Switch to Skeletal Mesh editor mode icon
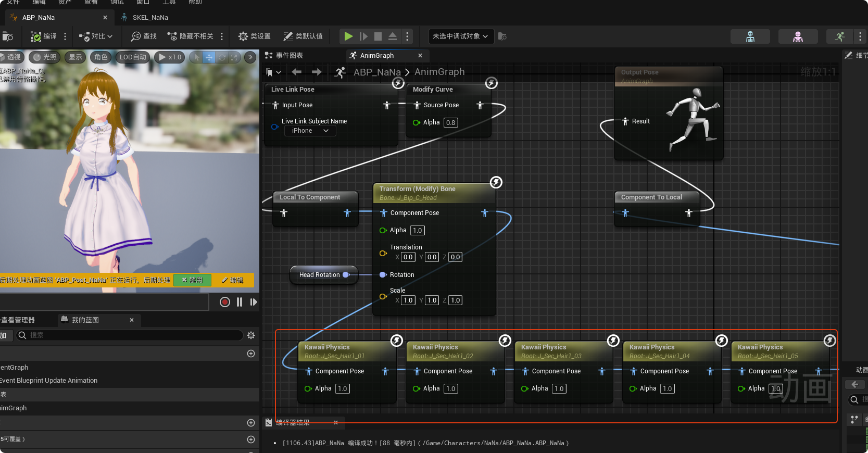Screen dimensions: 868x453 tap(798, 36)
